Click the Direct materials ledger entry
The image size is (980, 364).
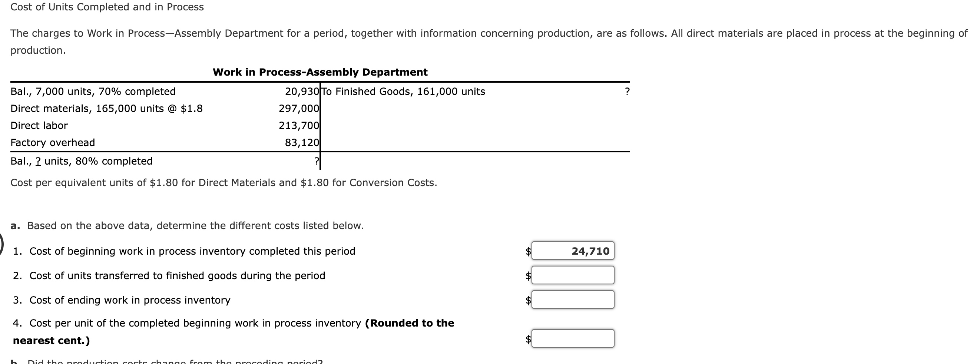point(107,108)
